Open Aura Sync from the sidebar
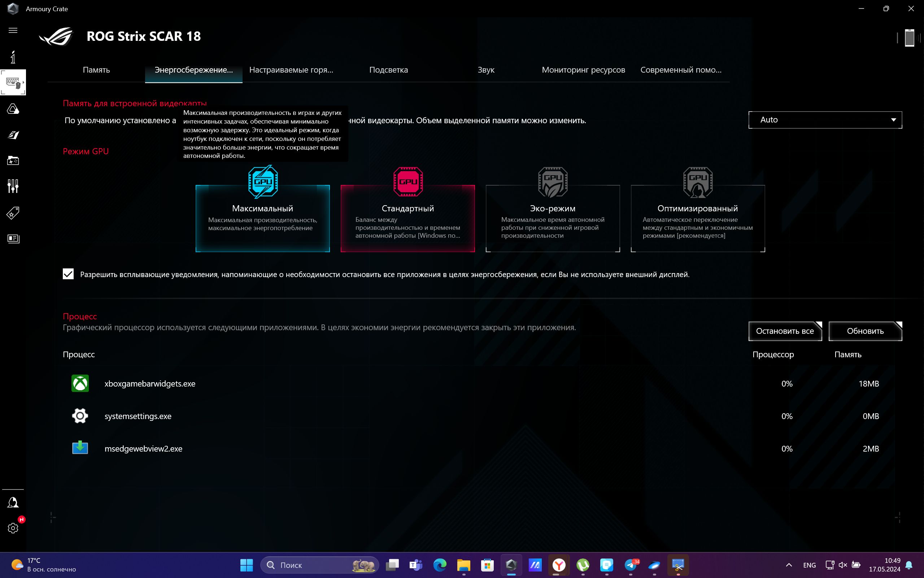This screenshot has height=578, width=924. pyautogui.click(x=13, y=109)
